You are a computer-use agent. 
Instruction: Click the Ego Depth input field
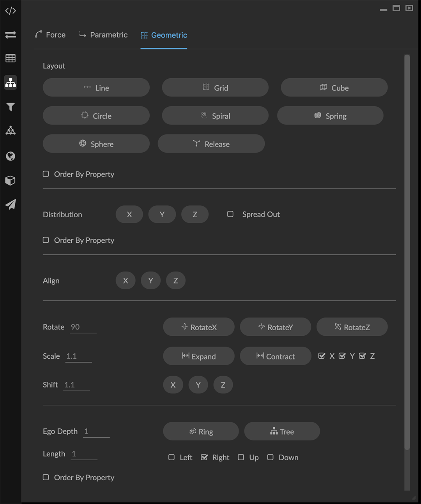(x=96, y=432)
